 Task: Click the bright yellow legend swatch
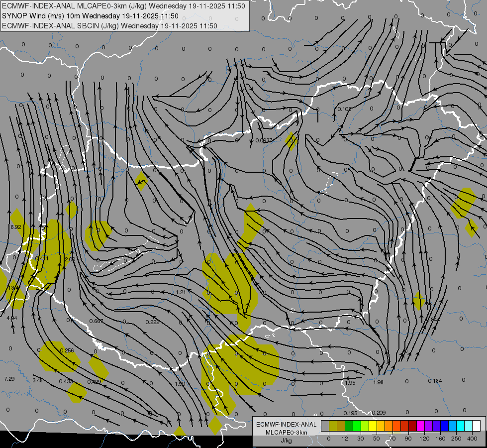pyautogui.click(x=373, y=426)
